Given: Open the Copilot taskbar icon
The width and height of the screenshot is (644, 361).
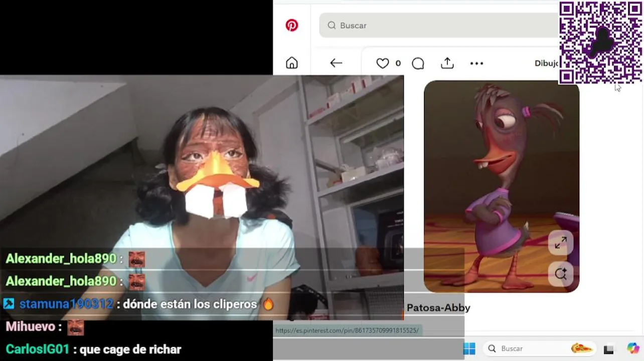Looking at the screenshot, I should click(x=633, y=348).
